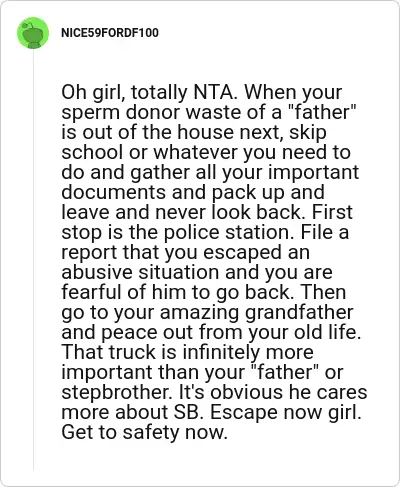This screenshot has height=487, width=400.
Task: Click the closing line "Get to safety now"
Action: tap(144, 432)
